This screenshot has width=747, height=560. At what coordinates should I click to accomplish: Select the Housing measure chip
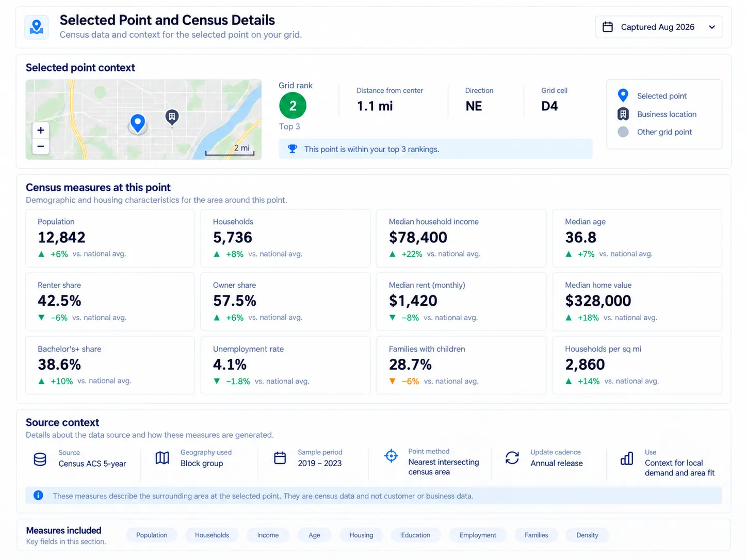click(x=361, y=535)
